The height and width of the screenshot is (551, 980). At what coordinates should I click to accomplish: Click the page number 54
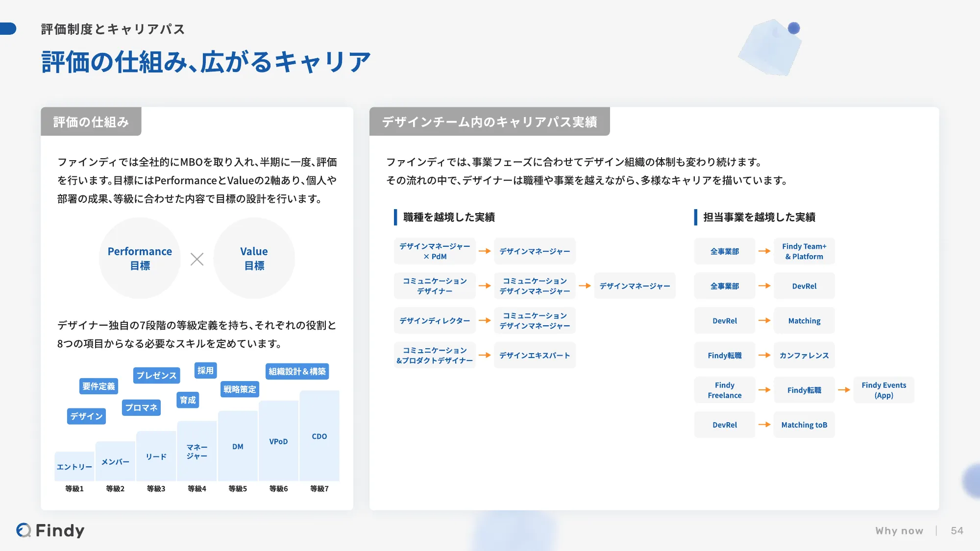coord(957,530)
